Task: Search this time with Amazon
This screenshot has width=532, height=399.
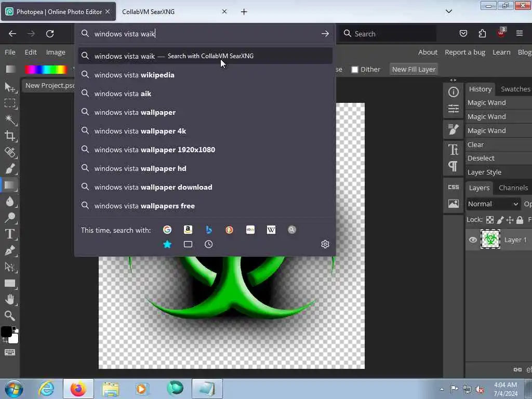Action: 188,230
